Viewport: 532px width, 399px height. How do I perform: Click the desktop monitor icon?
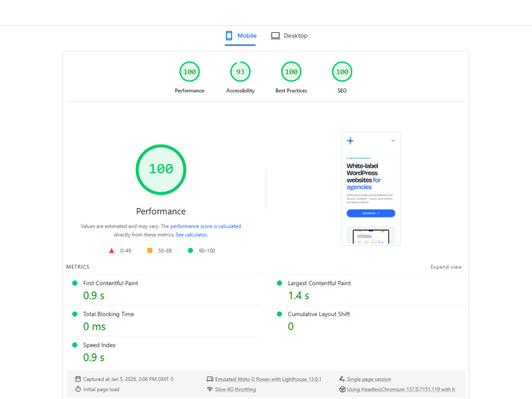pos(275,36)
